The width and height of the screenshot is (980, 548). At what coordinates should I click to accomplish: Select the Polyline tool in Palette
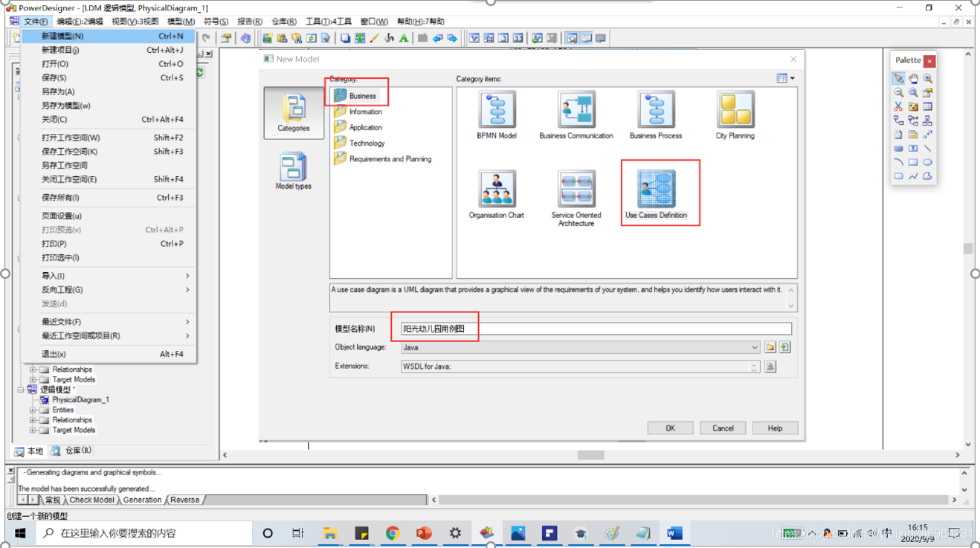pos(913,176)
